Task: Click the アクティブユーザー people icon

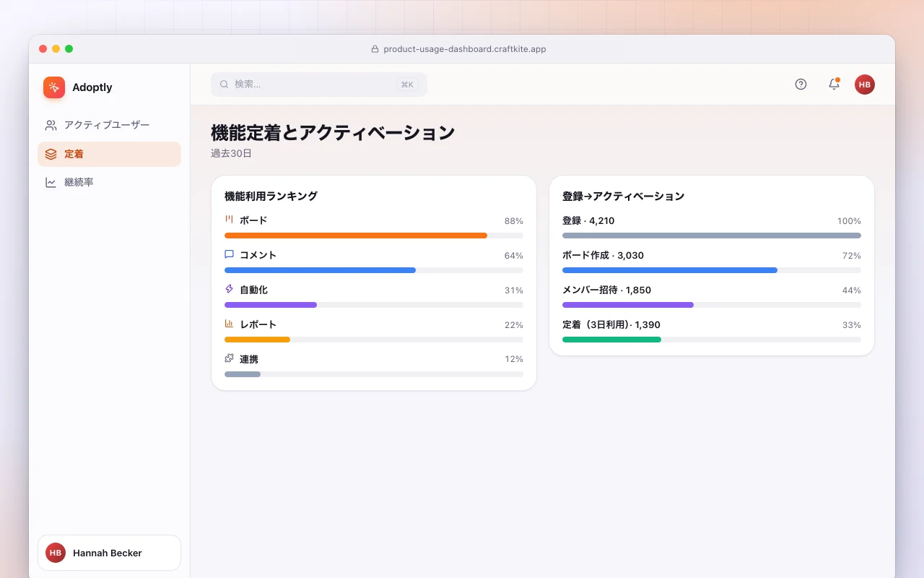Action: tap(51, 125)
